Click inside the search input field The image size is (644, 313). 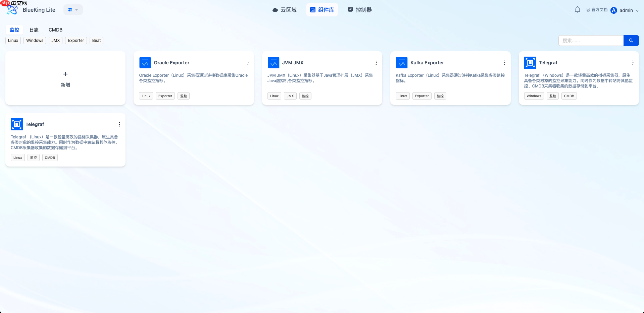click(x=591, y=40)
